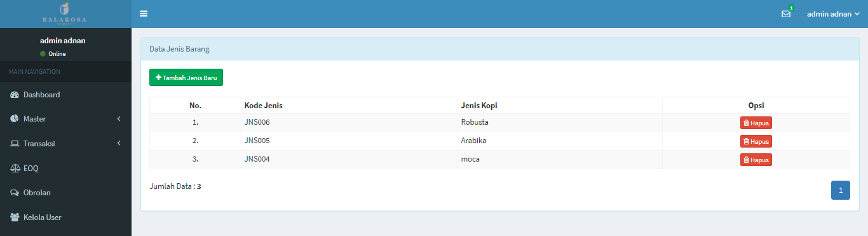Click the Tambah Jenis Baru button
Screen dimensions: 868x236
(x=186, y=78)
